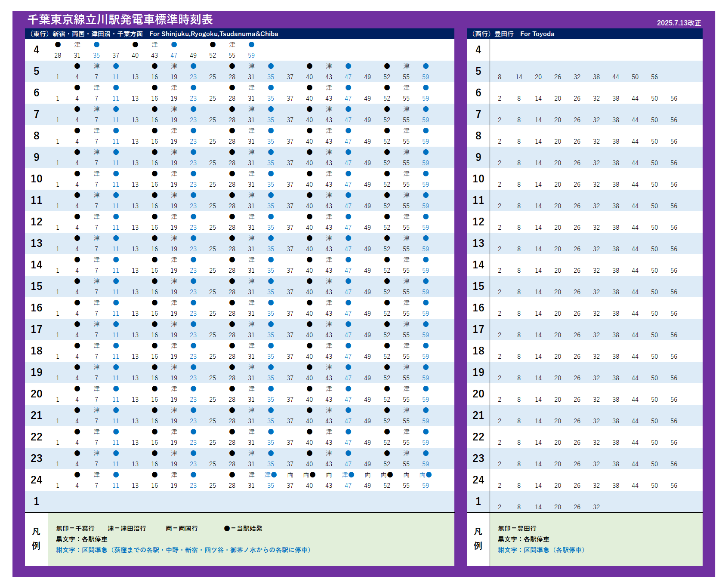728x588 pixels.
Task: Click the timetable title 千葉東京線立川駅発電車標準時刻表
Action: [x=120, y=20]
